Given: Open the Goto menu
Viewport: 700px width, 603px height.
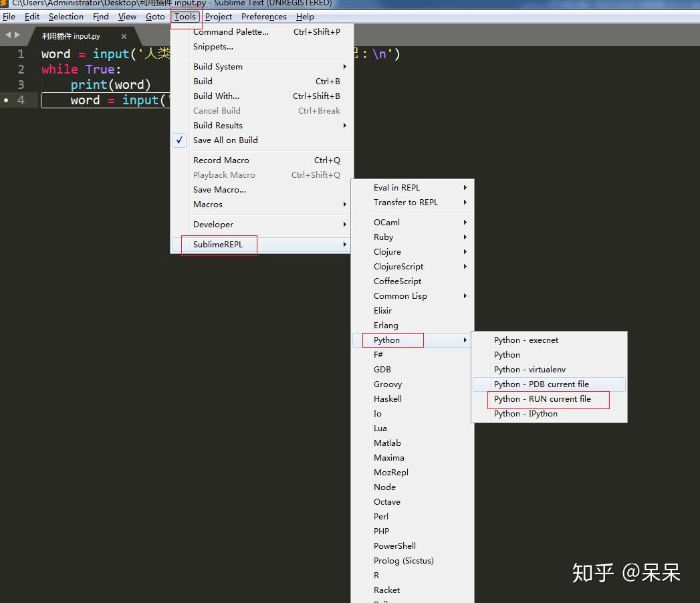Looking at the screenshot, I should pos(155,17).
